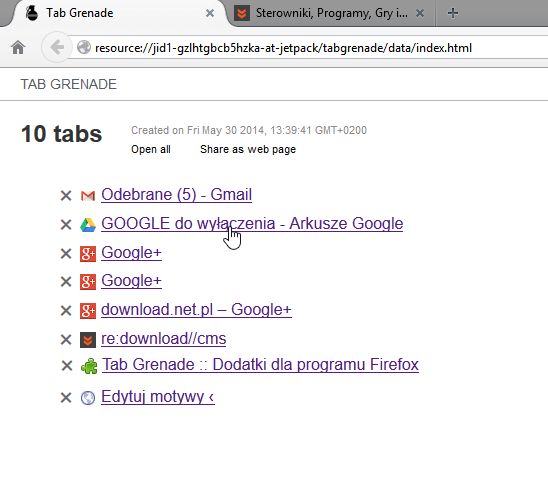Click the green puzzle add-on icon

point(89,366)
